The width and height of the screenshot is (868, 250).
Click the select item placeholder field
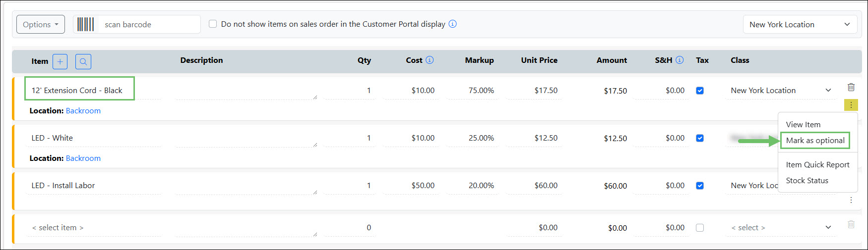[x=94, y=228]
